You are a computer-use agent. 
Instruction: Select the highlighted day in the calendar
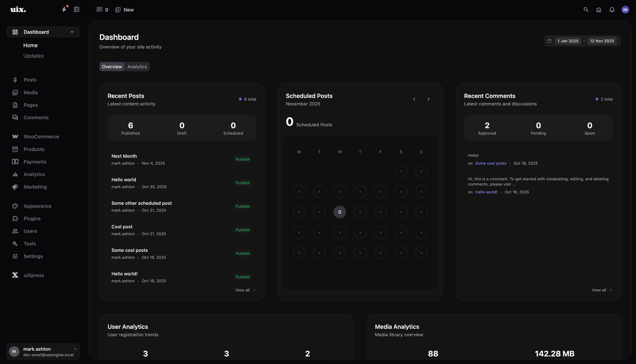tap(340, 212)
